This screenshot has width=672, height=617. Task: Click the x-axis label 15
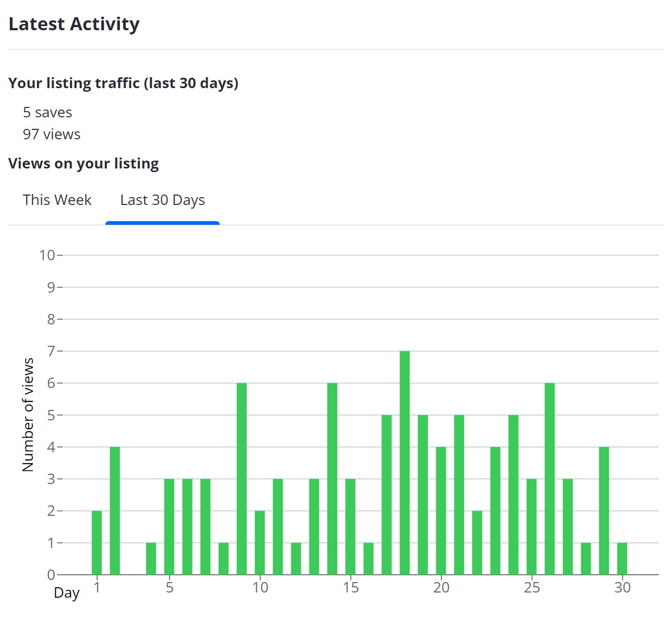pos(351,588)
